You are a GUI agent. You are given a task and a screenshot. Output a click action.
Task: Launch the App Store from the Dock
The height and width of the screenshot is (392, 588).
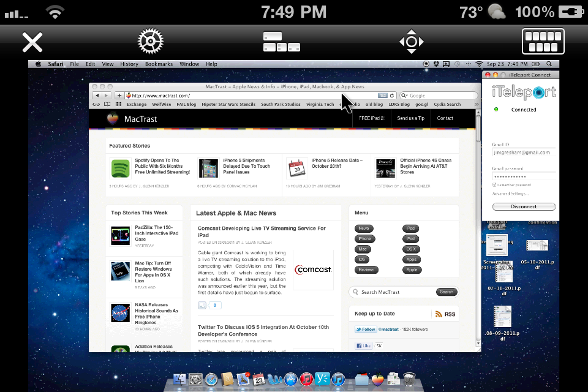(291, 380)
